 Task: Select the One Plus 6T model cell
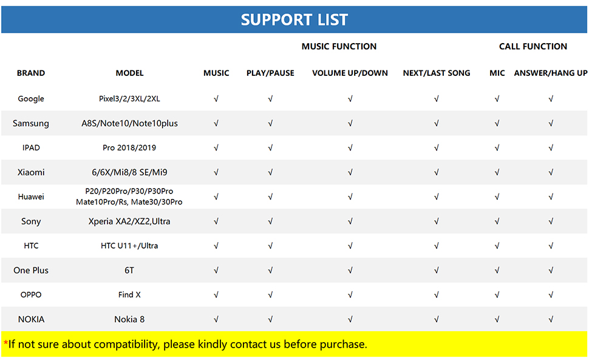click(129, 271)
